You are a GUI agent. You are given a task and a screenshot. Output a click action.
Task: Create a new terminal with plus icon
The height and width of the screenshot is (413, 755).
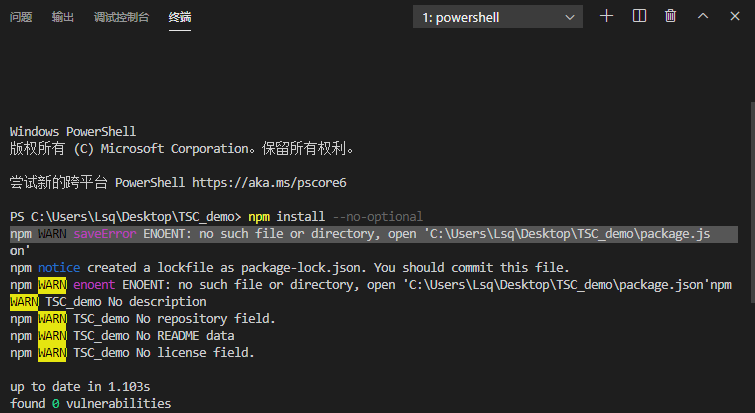(606, 16)
